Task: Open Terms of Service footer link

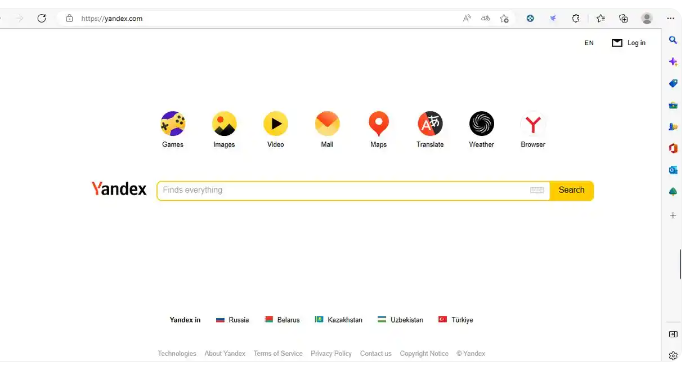Action: [278, 353]
